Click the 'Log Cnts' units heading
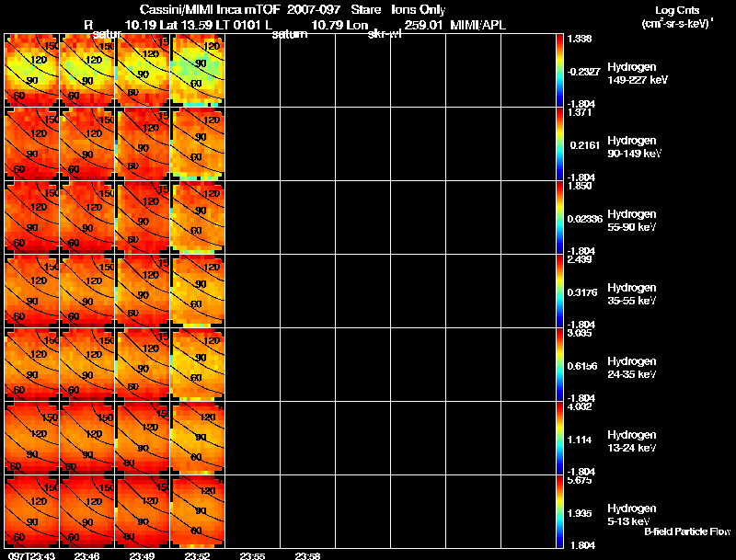This screenshot has width=736, height=560. click(x=677, y=10)
